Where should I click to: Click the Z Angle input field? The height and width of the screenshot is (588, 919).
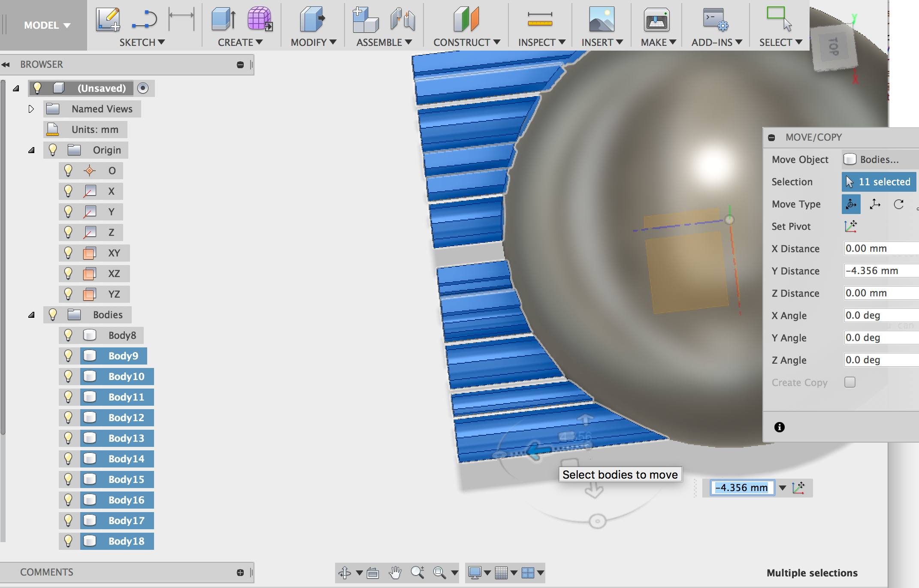[881, 360]
